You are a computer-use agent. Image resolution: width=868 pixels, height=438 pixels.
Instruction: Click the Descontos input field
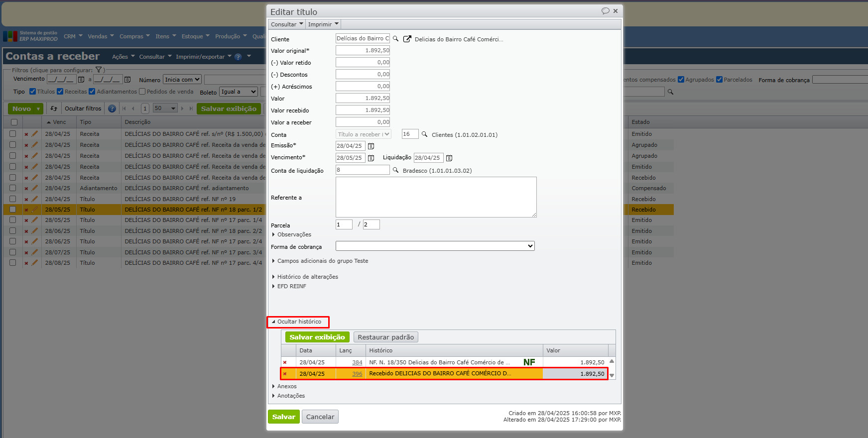[363, 74]
